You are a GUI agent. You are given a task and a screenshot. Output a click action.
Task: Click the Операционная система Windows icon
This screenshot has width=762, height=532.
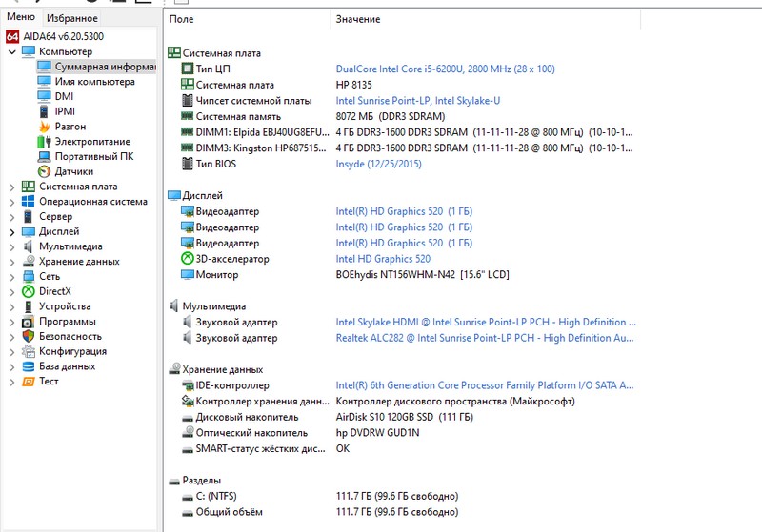29,202
